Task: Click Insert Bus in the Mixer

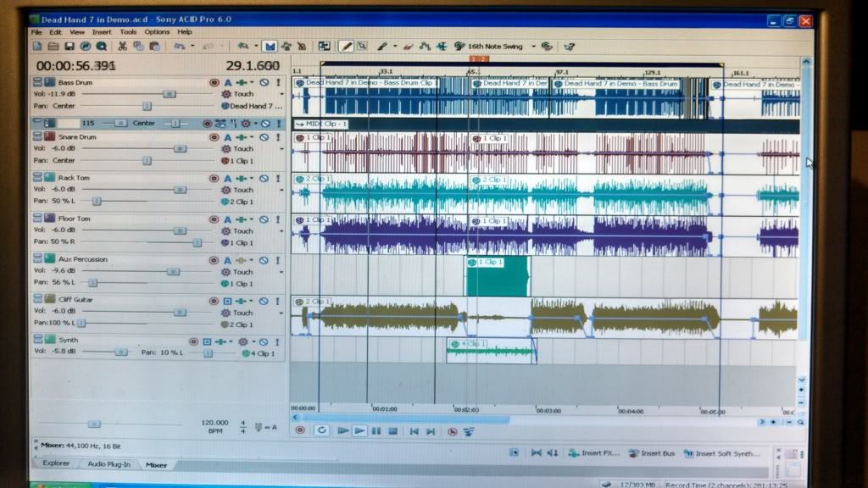Action: [x=652, y=453]
